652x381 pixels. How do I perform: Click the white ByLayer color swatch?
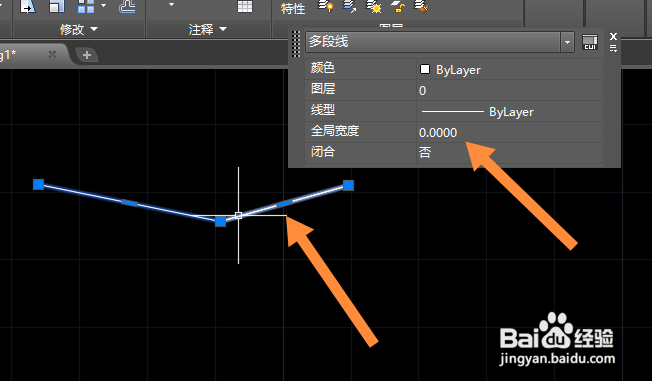pos(425,69)
